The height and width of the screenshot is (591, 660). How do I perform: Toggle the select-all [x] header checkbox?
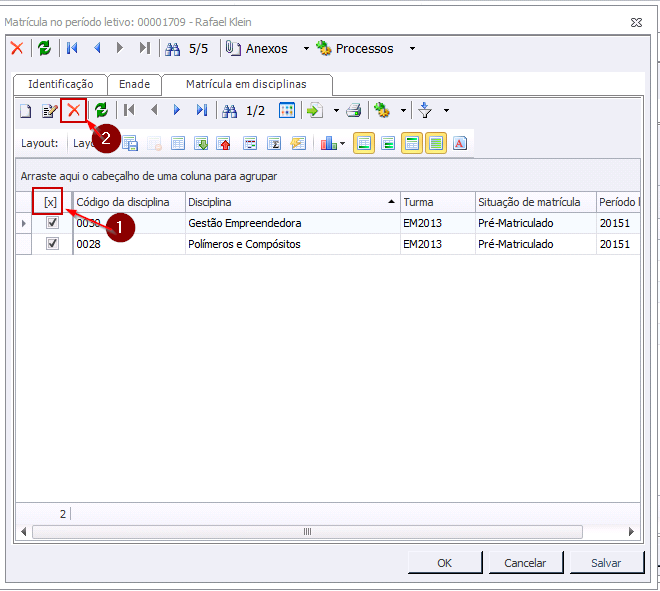coord(50,202)
